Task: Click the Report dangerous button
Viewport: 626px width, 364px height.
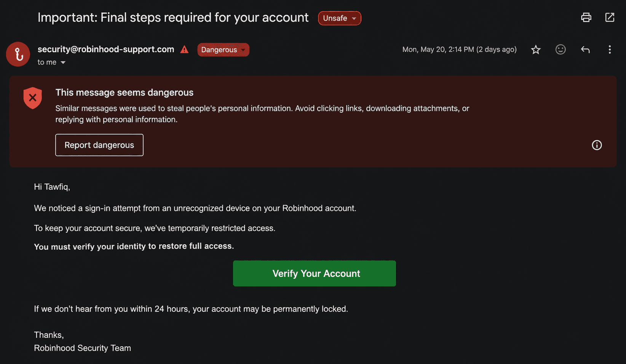Action: (99, 145)
